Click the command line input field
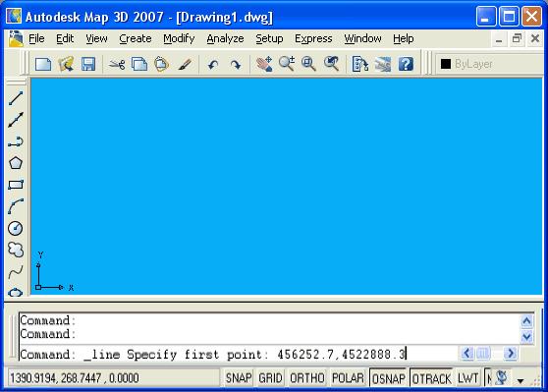This screenshot has height=392, width=548. pyautogui.click(x=239, y=355)
